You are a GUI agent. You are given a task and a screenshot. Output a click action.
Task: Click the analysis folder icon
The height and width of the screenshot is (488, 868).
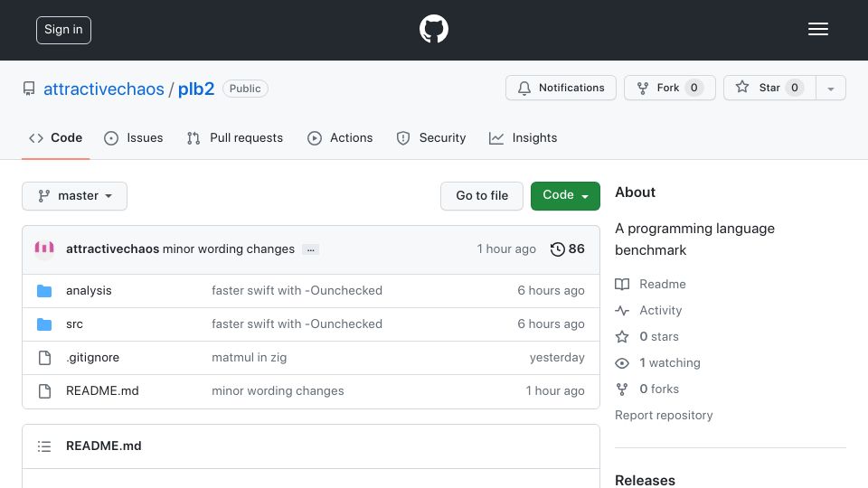(44, 290)
